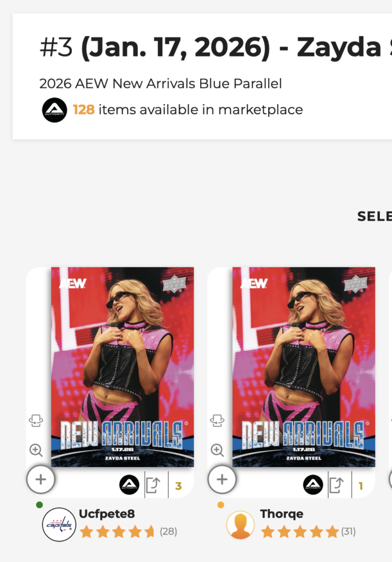
Task: Add Ucfpete8's card with the plus button
Action: click(41, 479)
